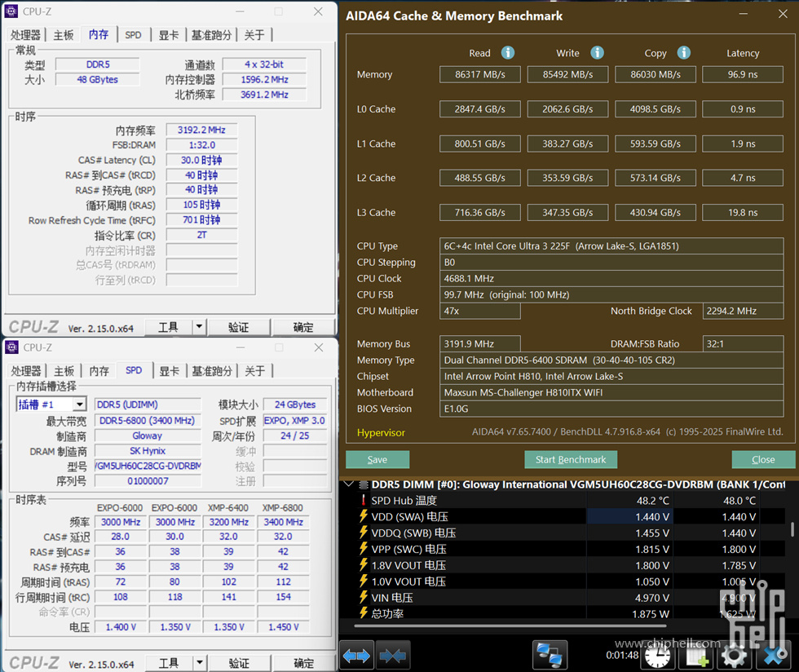Image resolution: width=799 pixels, height=672 pixels.
Task: Switch to 处理器 tab in top CPU-Z
Action: click(25, 35)
